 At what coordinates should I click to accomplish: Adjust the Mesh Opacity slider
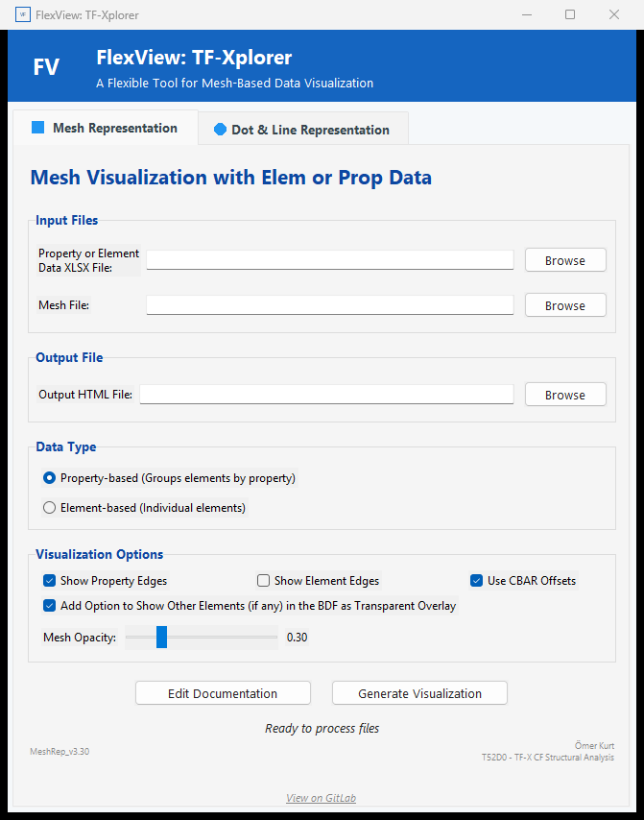[x=161, y=637]
